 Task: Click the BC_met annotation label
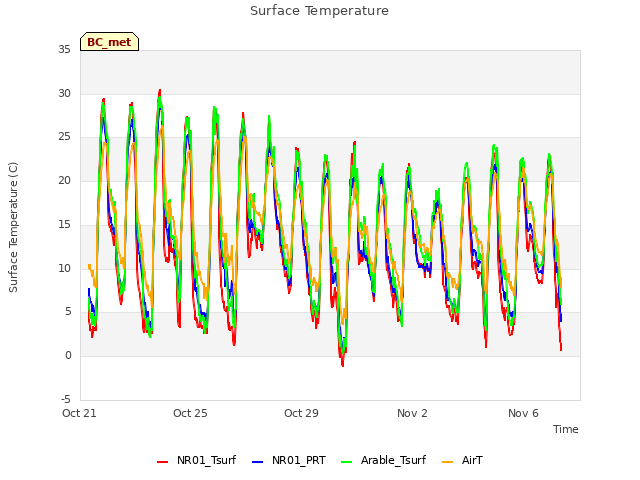pos(109,42)
